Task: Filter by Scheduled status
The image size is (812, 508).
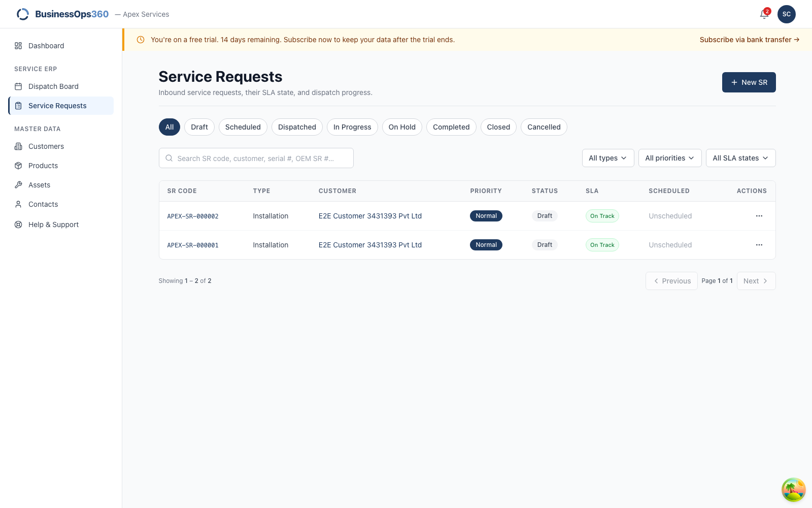Action: click(x=243, y=127)
